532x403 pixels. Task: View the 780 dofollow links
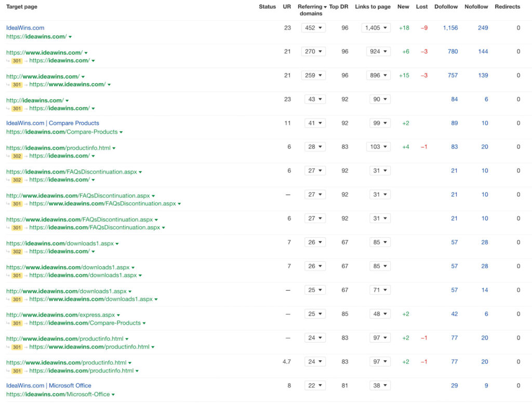[x=453, y=51]
